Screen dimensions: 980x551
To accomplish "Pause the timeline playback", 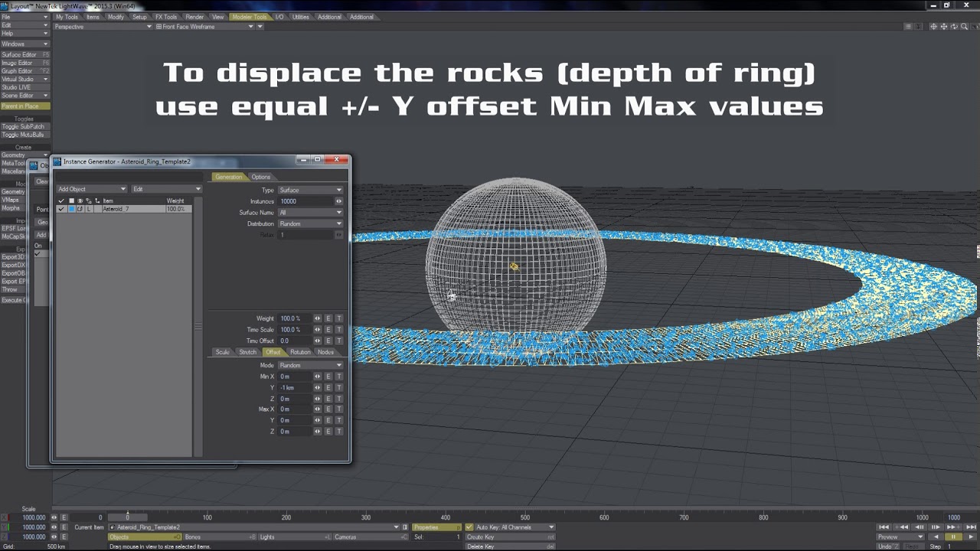I will (x=953, y=537).
